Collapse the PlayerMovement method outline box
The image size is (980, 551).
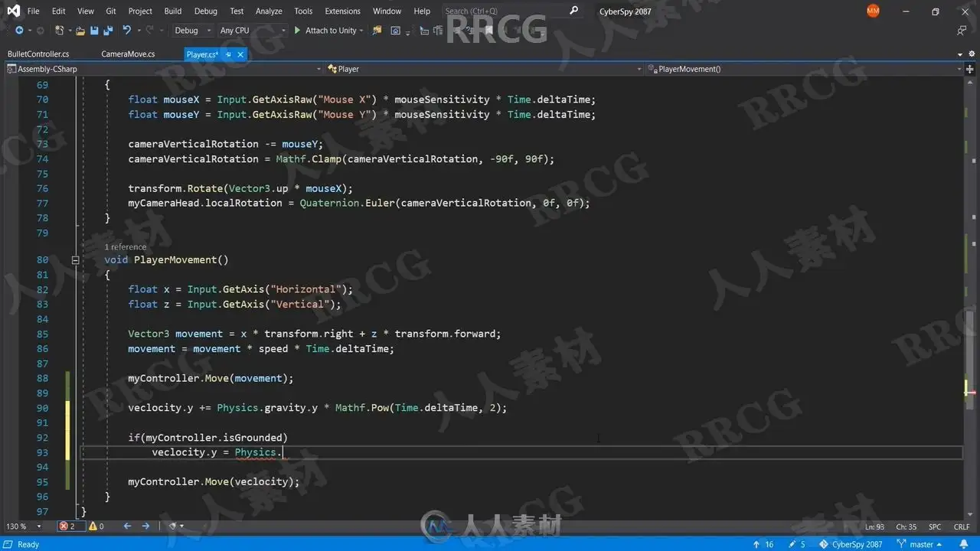pyautogui.click(x=75, y=260)
